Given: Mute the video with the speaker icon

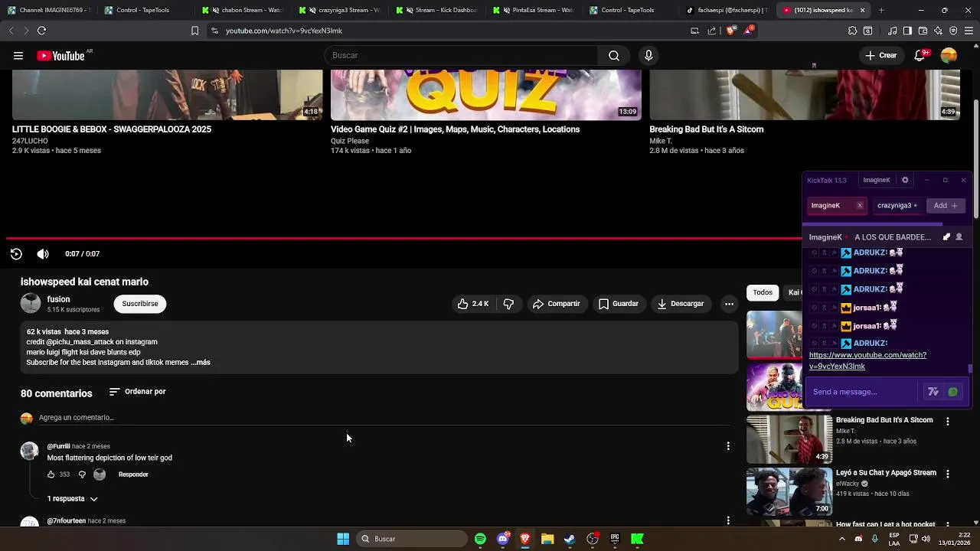Looking at the screenshot, I should (x=43, y=254).
